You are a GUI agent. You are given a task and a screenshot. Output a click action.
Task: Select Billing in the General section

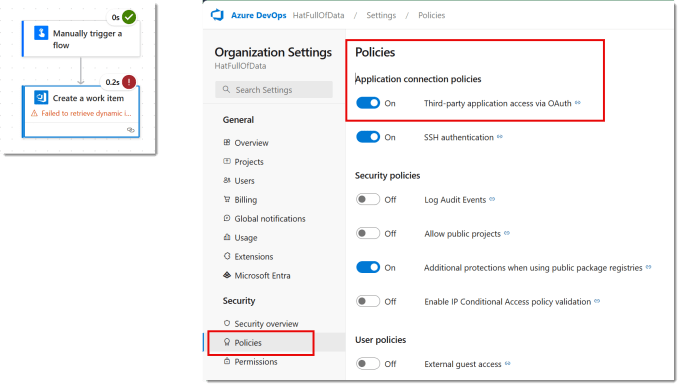[245, 200]
